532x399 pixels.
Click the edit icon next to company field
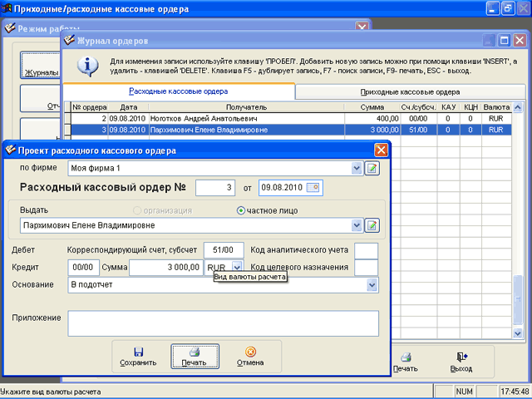(372, 168)
